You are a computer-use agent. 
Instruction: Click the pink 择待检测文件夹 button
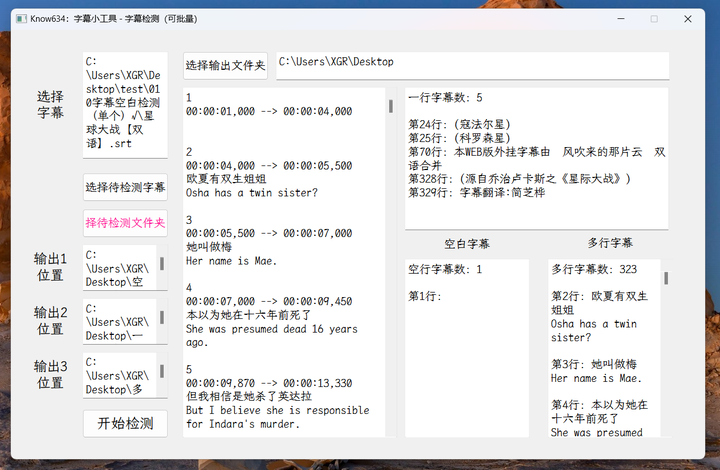125,223
